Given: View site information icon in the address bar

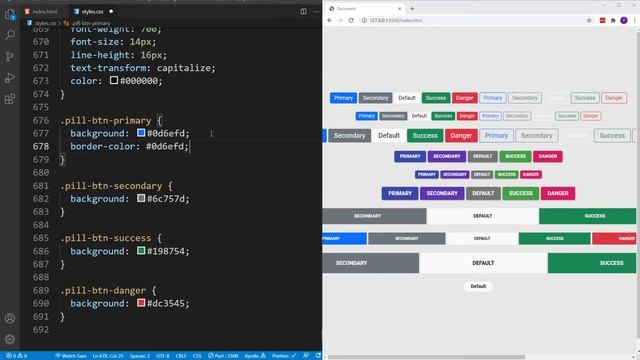Looking at the screenshot, I should (364, 20).
